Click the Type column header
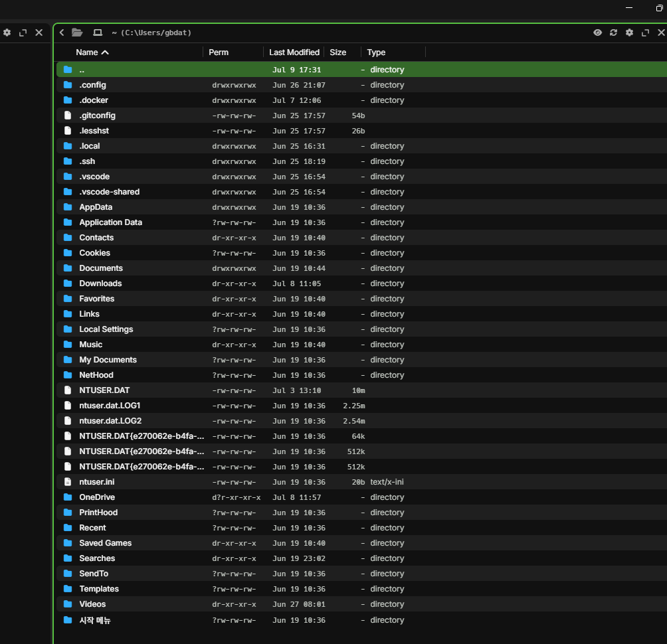Viewport: 667px width, 644px height. coord(376,52)
